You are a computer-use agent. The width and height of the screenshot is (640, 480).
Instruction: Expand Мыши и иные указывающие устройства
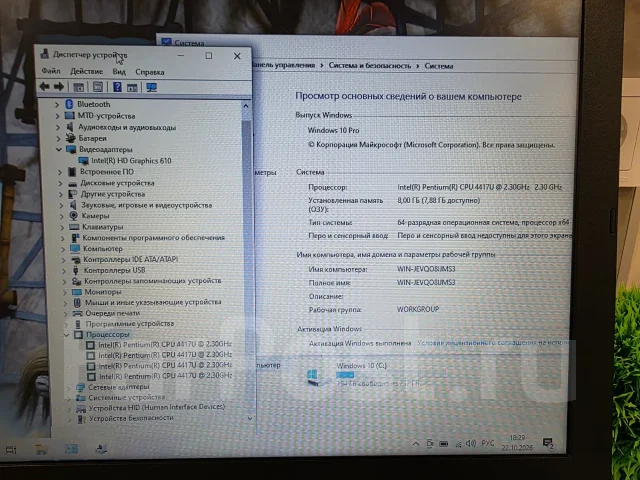click(65, 303)
